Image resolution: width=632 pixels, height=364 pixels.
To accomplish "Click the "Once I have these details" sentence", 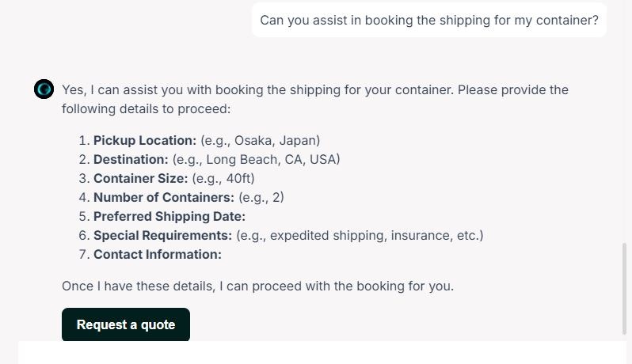I will tap(257, 286).
